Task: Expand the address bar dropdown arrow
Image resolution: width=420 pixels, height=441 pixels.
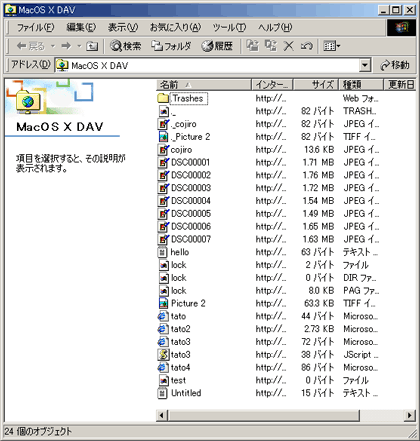Action: 365,65
